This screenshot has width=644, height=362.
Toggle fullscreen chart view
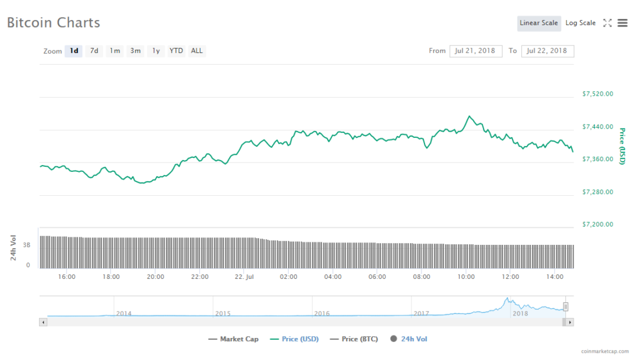607,23
